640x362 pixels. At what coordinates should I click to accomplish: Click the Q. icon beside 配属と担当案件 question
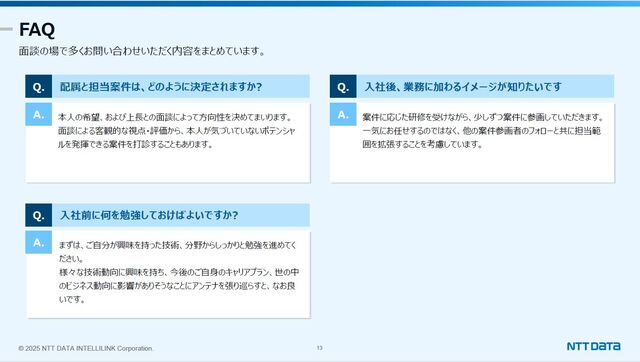pos(38,87)
